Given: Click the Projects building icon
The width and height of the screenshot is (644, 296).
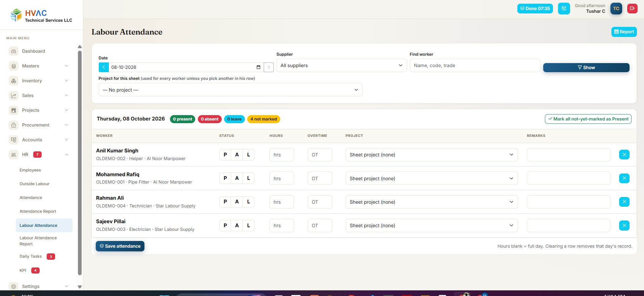Looking at the screenshot, I should coord(14,110).
